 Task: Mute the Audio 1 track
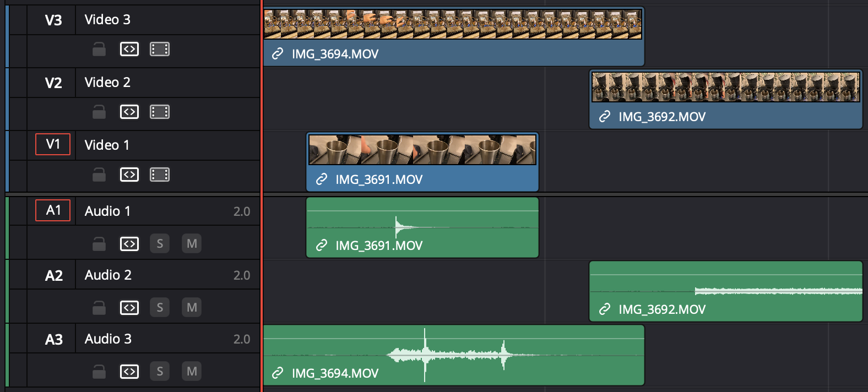click(x=192, y=244)
